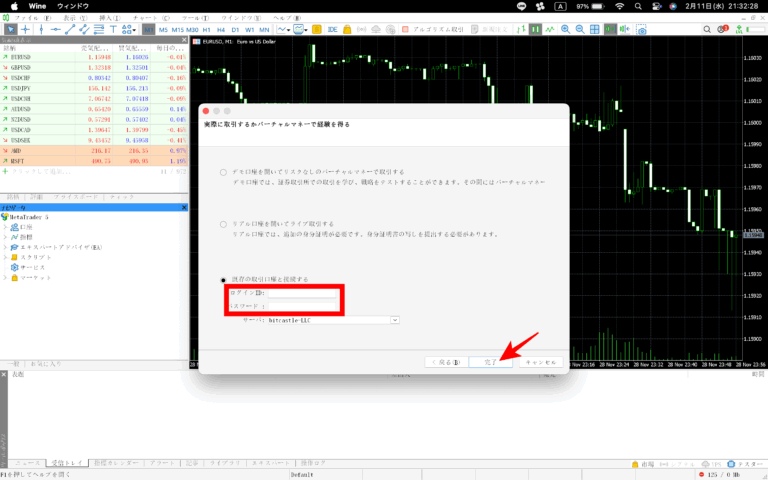The height and width of the screenshot is (480, 768).
Task: Click the 戻る back button
Action: (446, 362)
